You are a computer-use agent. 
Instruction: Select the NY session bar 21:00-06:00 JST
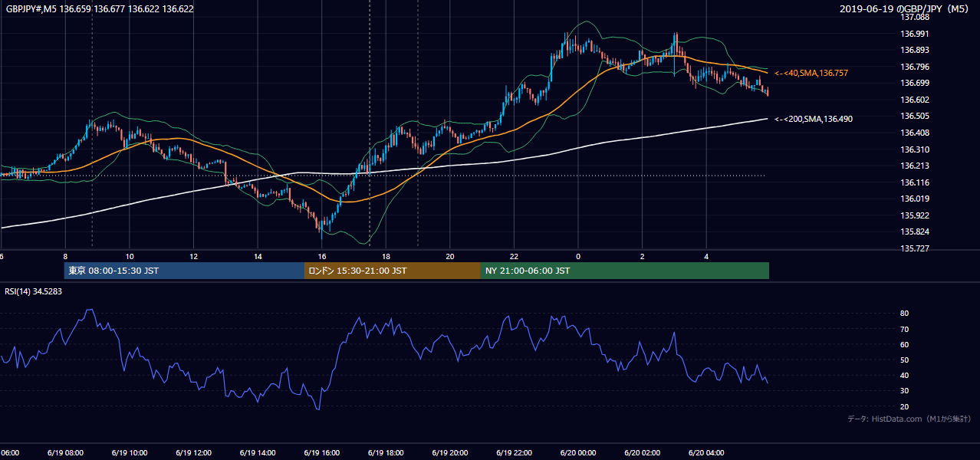click(x=625, y=271)
